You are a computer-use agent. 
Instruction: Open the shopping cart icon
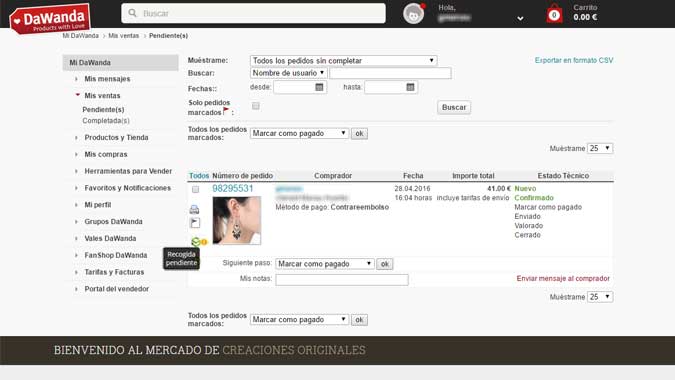click(554, 14)
